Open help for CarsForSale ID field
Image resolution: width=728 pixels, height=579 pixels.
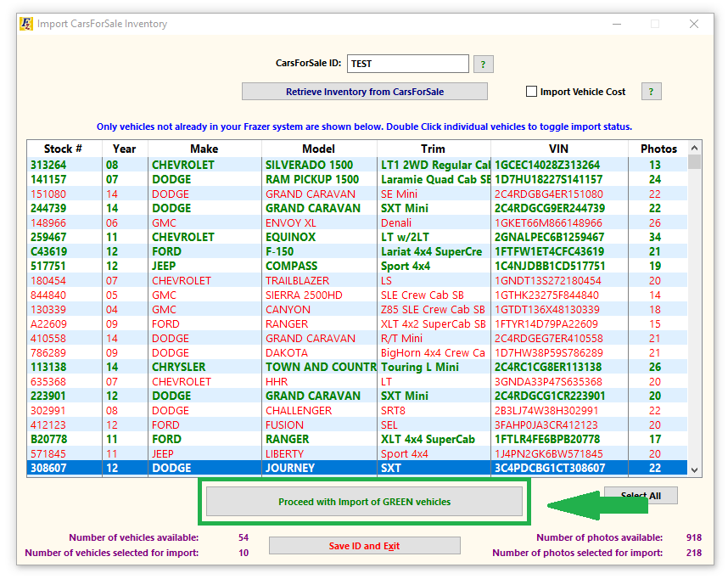click(x=484, y=65)
